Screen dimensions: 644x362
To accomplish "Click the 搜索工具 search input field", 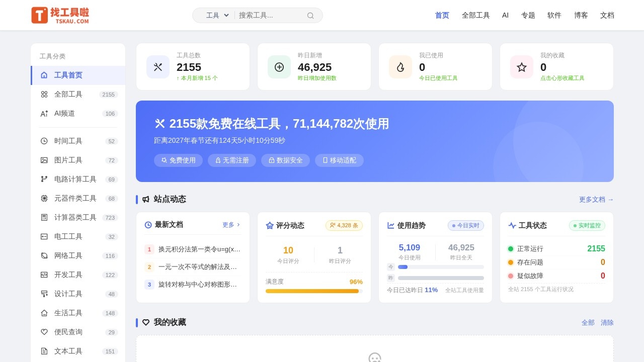I will point(271,16).
